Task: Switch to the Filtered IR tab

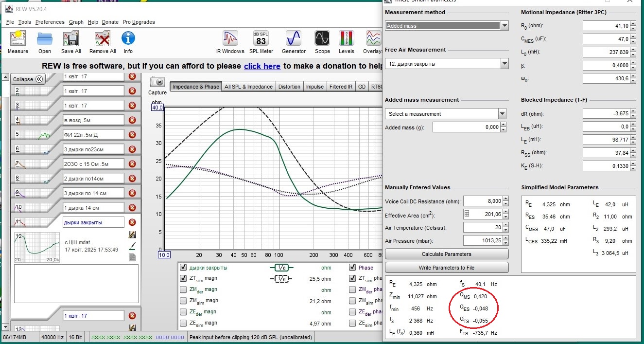Action: [341, 87]
